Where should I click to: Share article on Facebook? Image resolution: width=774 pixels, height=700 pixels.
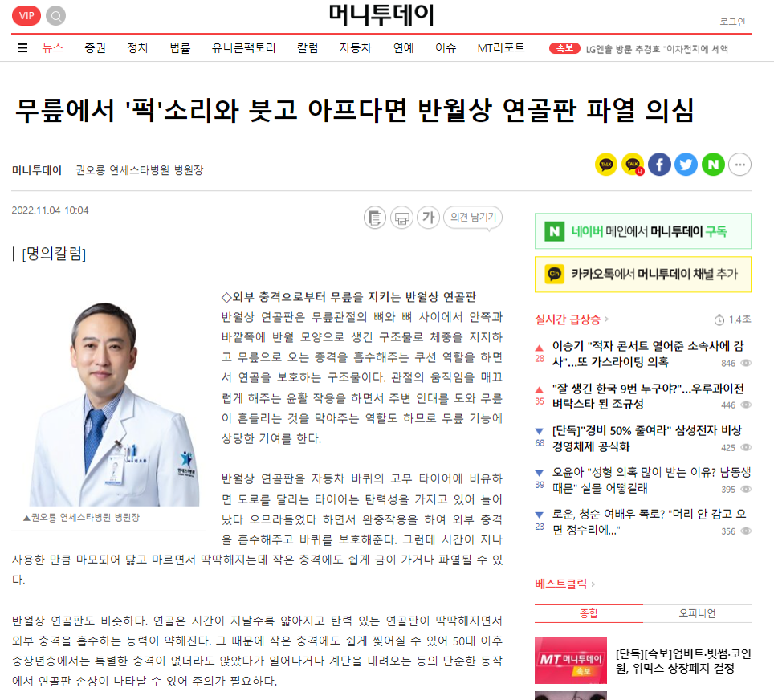coord(659,165)
